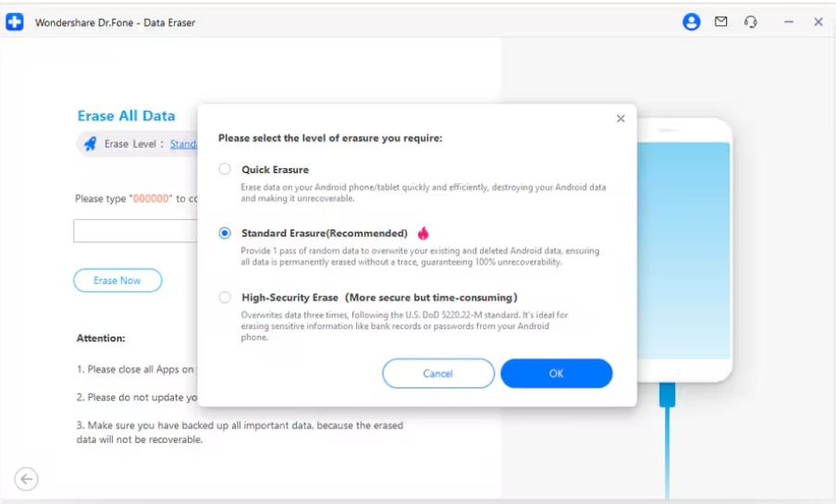Open the mail feedback icon
This screenshot has height=504, width=836.
pyautogui.click(x=721, y=22)
